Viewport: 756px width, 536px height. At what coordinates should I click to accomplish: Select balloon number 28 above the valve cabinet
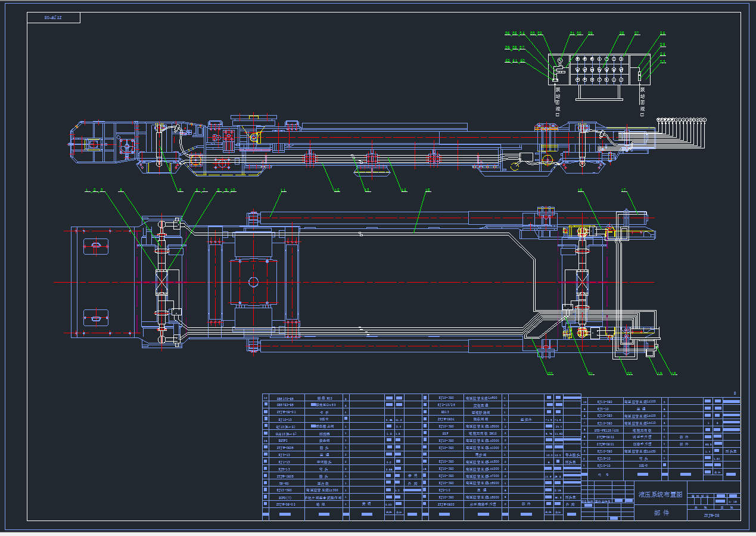621,33
